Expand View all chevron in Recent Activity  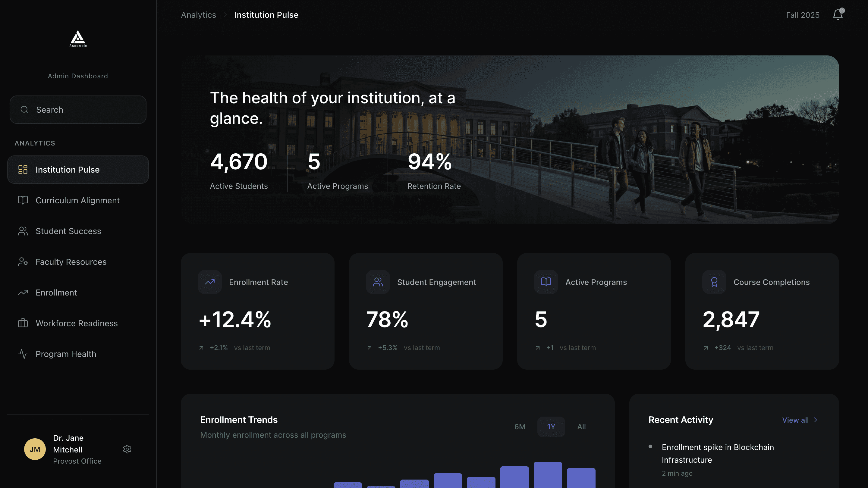tap(816, 420)
